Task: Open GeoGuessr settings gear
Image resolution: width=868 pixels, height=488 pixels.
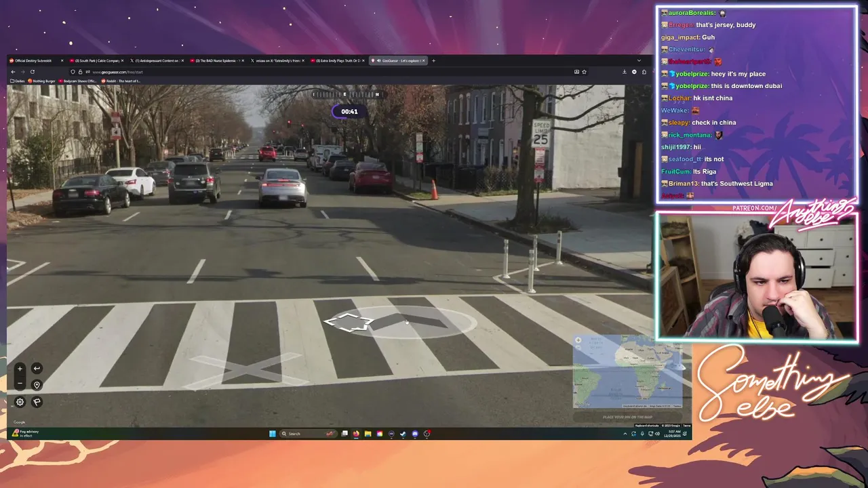Action: click(x=20, y=402)
